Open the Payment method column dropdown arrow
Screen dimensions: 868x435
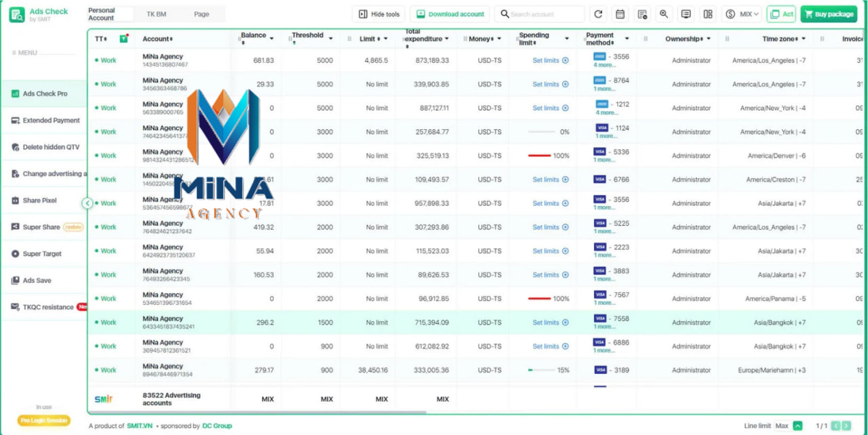pyautogui.click(x=627, y=39)
